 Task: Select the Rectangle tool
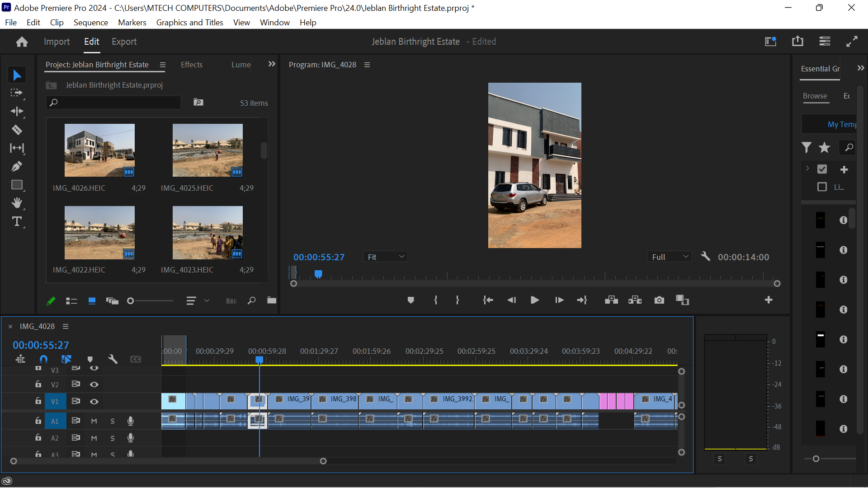(17, 185)
